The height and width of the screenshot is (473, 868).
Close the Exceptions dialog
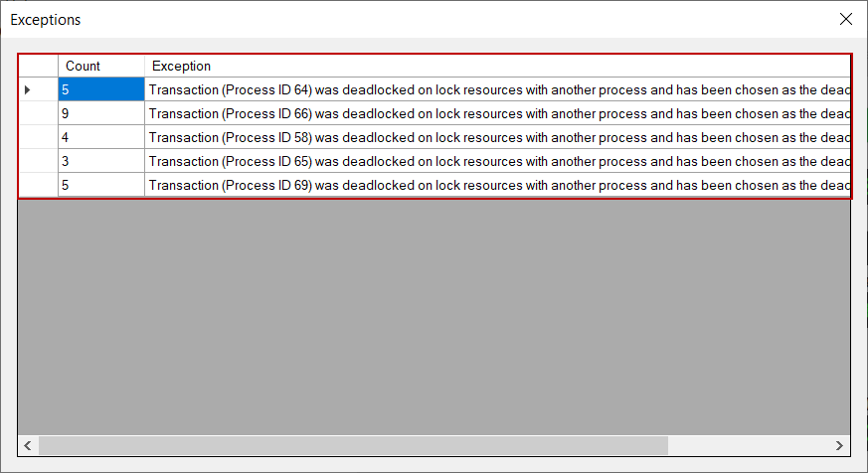[845, 19]
